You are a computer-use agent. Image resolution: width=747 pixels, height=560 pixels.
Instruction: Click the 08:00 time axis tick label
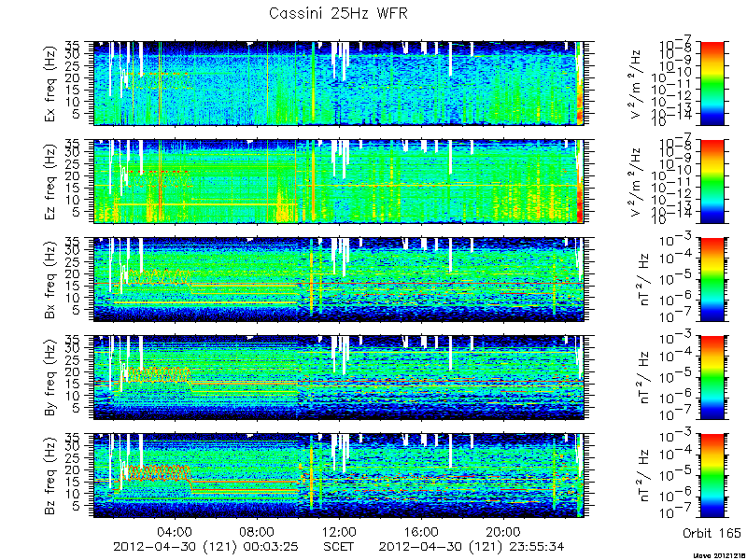258,531
